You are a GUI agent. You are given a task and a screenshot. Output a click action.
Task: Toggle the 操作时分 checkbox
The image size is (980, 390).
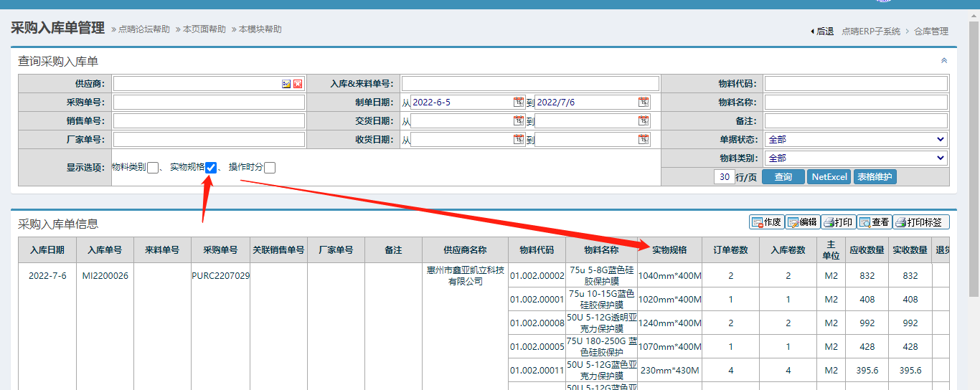coord(270,168)
